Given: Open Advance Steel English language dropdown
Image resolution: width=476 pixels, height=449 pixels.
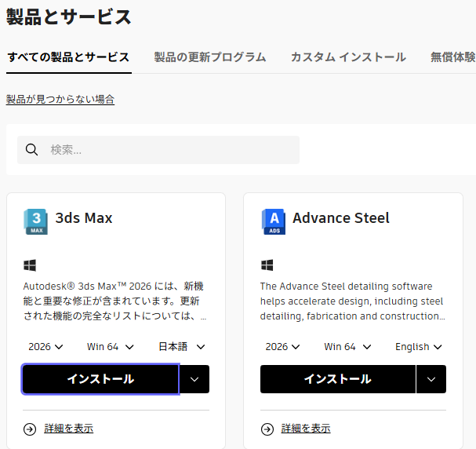Looking at the screenshot, I should pos(418,347).
